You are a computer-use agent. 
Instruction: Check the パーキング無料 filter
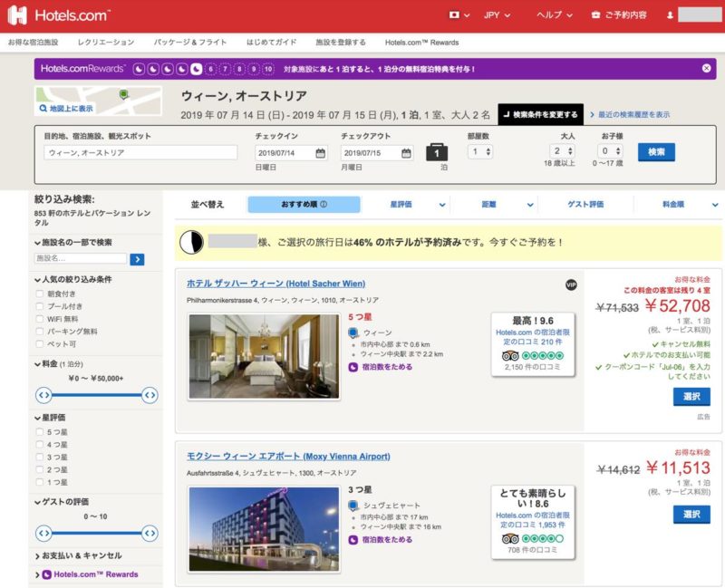40,331
